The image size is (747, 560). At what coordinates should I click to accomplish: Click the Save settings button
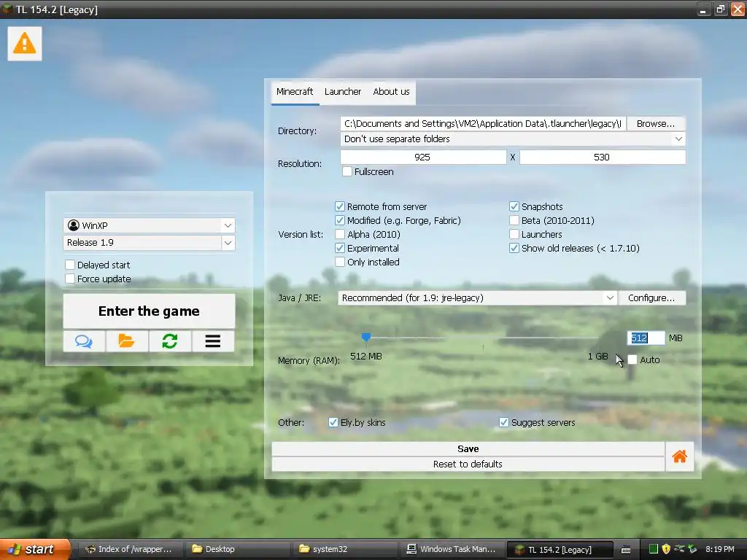point(468,448)
